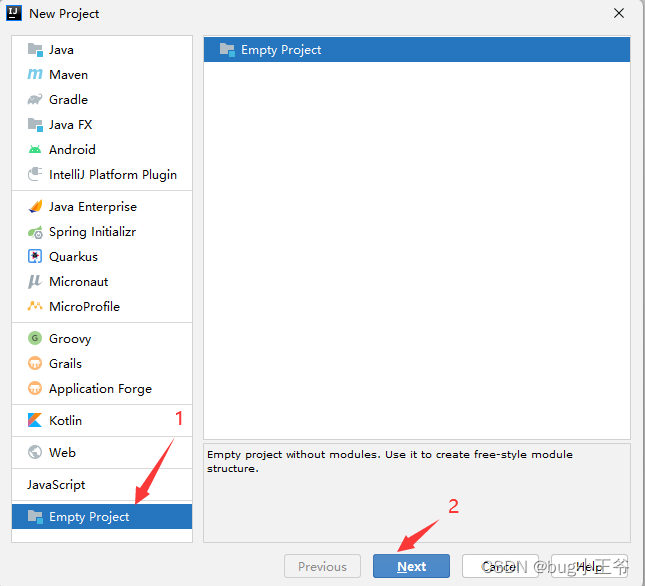Image resolution: width=645 pixels, height=586 pixels.
Task: Click the Spring Initializr leaf icon
Action: (x=35, y=232)
